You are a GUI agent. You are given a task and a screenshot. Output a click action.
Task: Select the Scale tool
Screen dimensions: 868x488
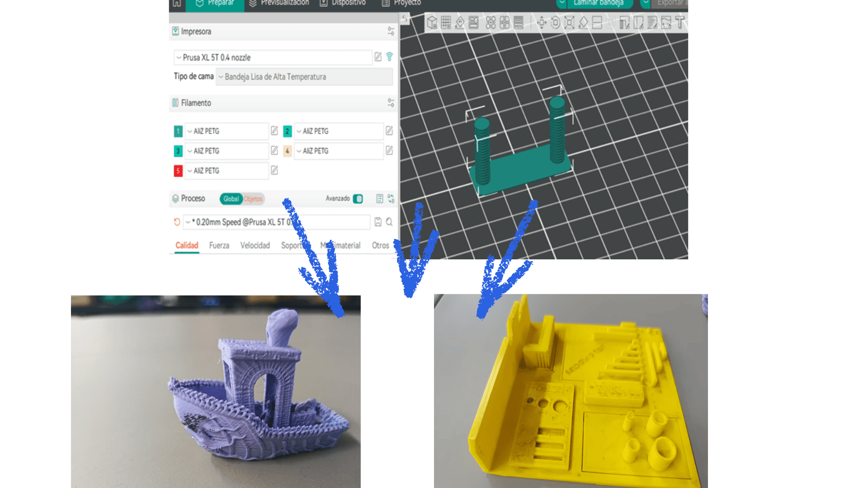[x=569, y=23]
